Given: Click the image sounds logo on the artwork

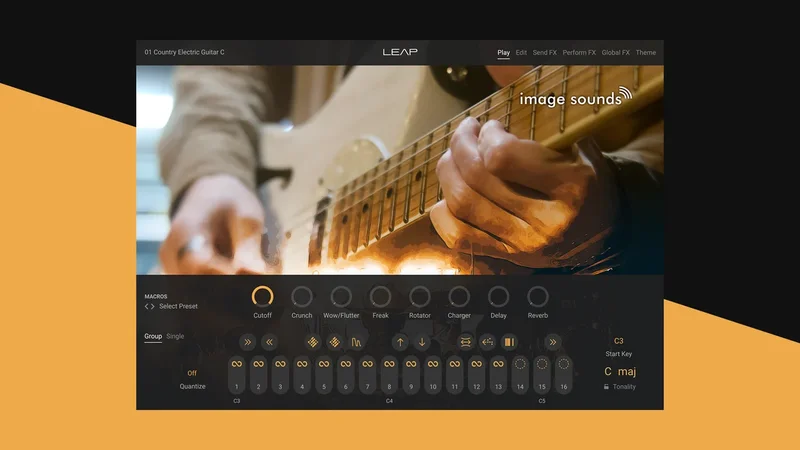Looking at the screenshot, I should (576, 97).
